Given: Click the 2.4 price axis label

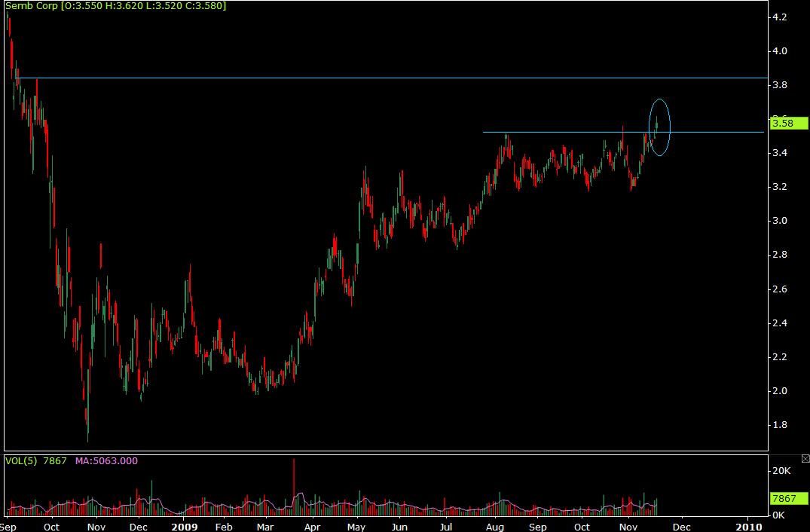Looking at the screenshot, I should point(779,323).
